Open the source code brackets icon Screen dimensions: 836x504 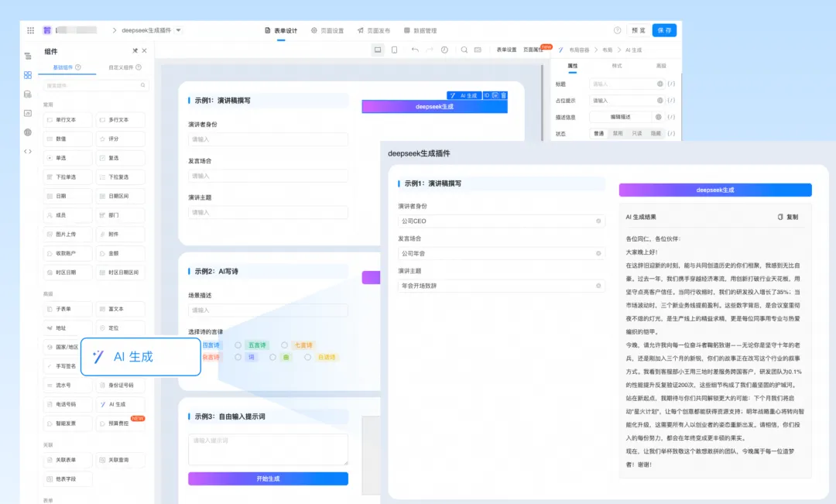pos(28,152)
